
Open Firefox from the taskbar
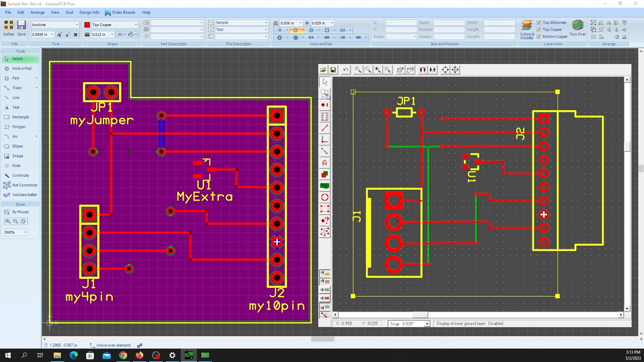[140, 355]
